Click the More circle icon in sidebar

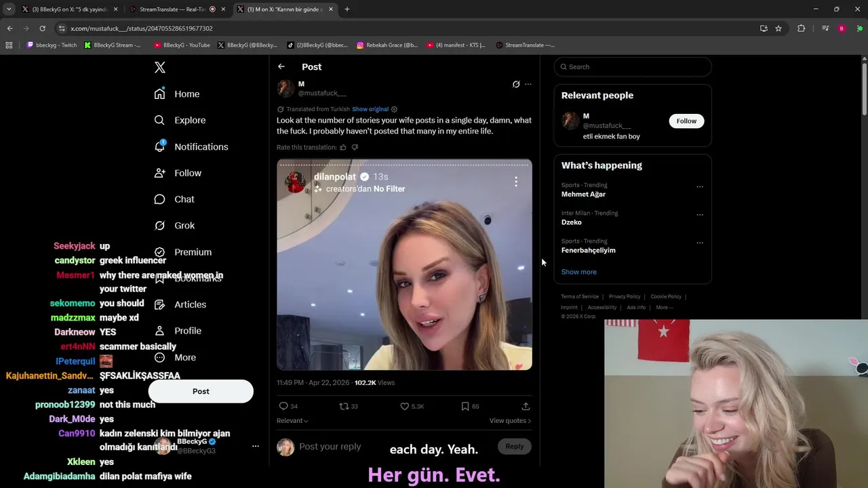(159, 357)
